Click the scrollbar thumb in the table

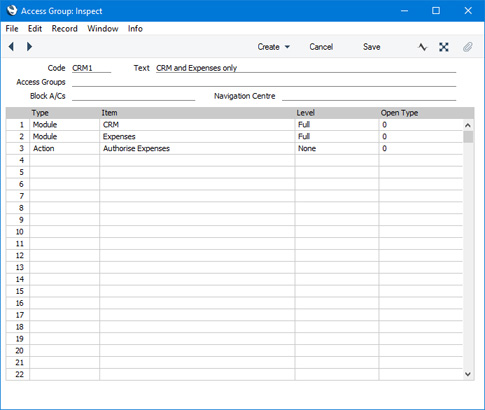coord(468,137)
